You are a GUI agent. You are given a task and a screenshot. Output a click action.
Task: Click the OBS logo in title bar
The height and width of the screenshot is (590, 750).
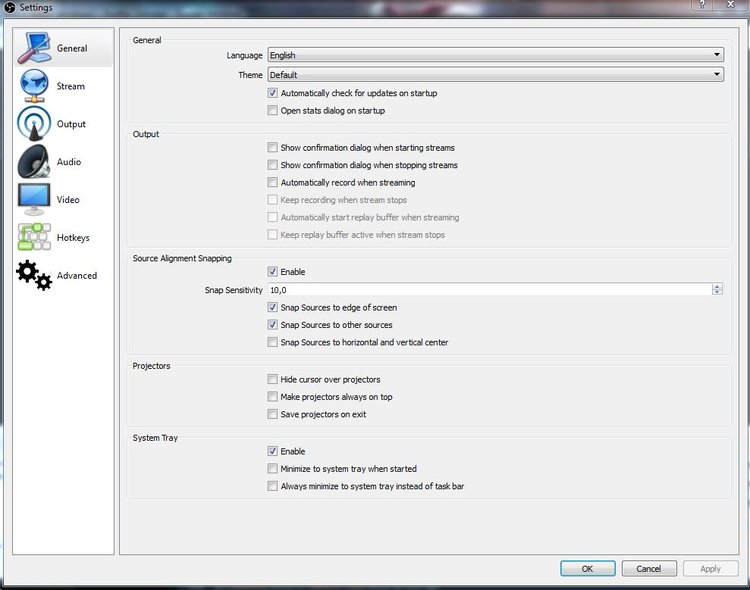coord(9,7)
